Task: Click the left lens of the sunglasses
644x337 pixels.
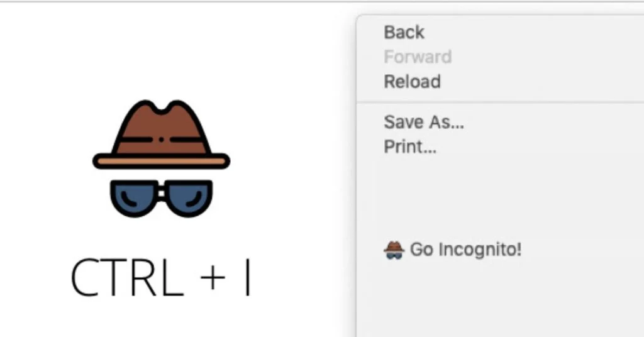Action: click(135, 199)
